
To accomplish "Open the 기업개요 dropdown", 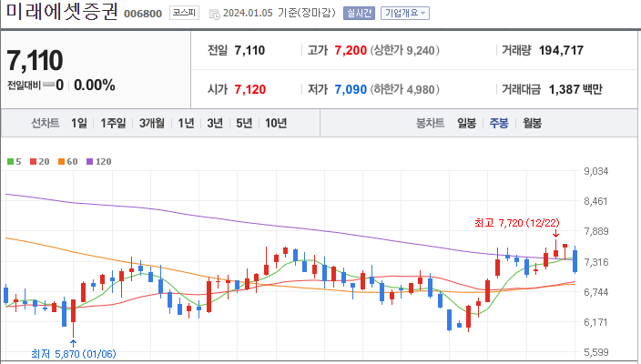I will point(404,13).
